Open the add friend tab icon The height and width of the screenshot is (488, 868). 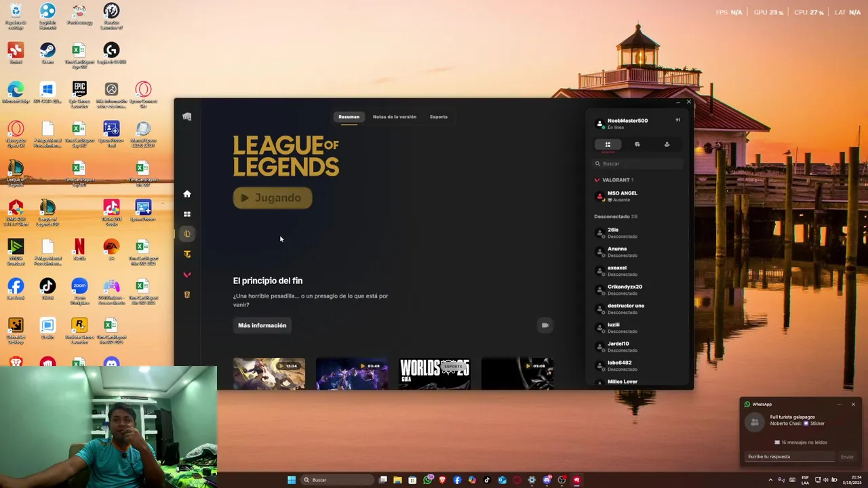(667, 144)
